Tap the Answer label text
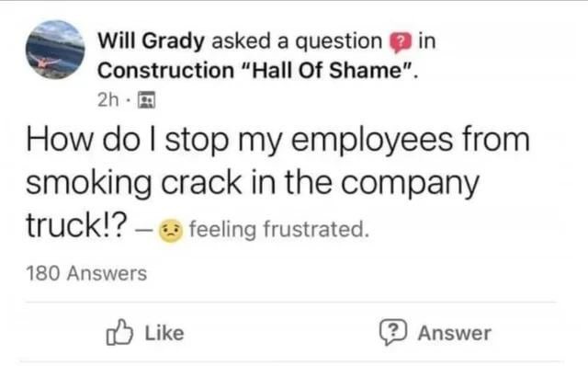This screenshot has height=366, width=588. click(455, 333)
